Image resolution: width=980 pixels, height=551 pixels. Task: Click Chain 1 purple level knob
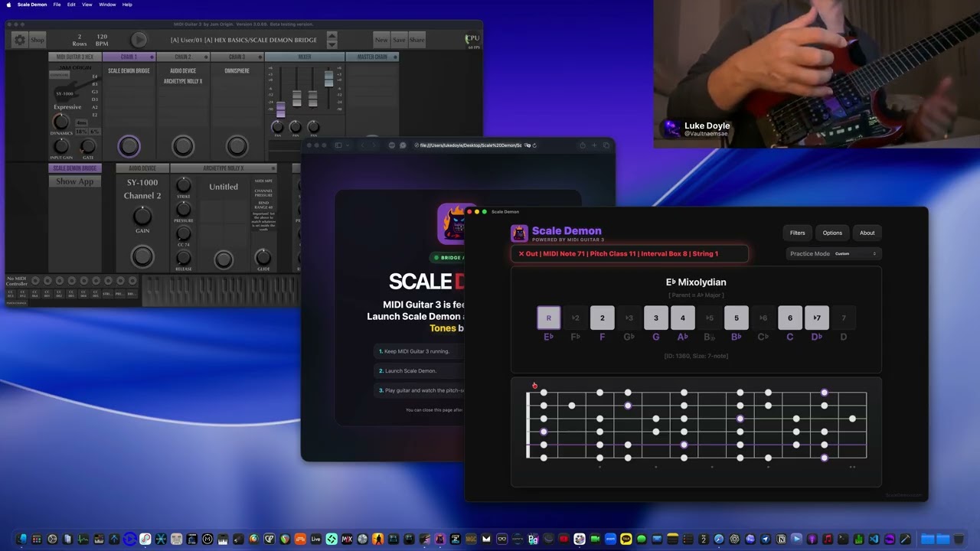[x=129, y=145]
